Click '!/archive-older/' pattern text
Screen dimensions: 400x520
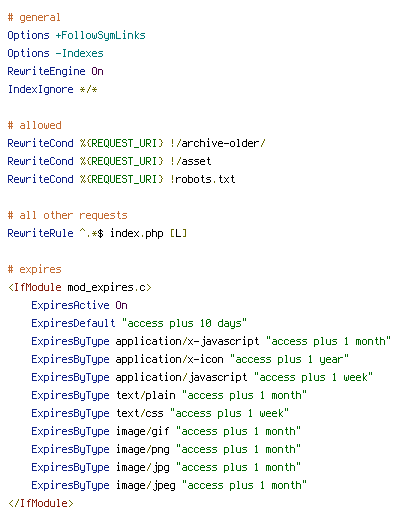point(217,143)
